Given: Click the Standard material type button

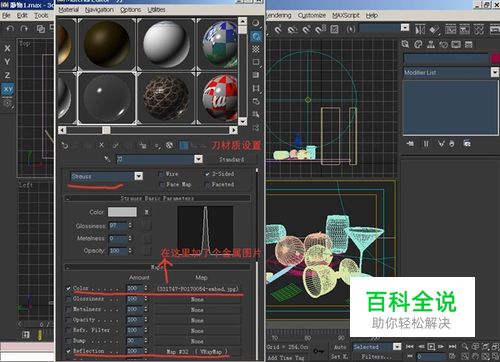Looking at the screenshot, I should 232,159.
